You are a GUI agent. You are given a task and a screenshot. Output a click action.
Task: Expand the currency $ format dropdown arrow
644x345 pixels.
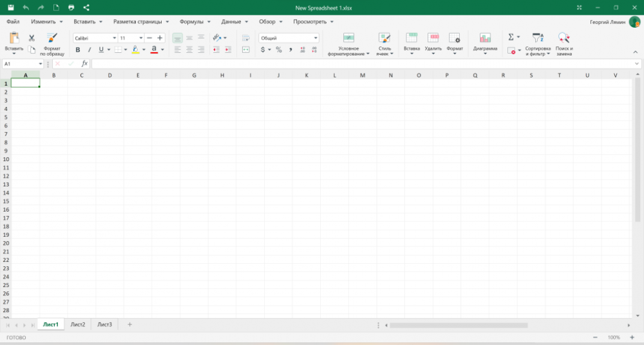coord(269,50)
